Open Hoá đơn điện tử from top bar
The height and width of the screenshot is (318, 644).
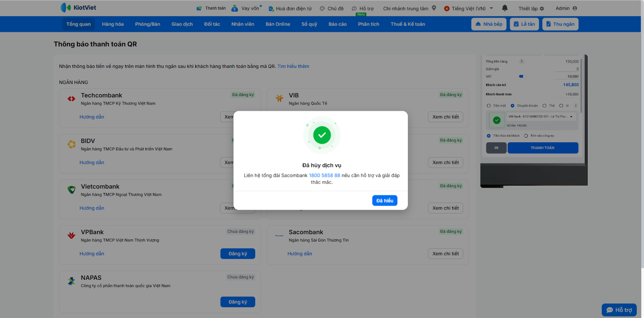click(290, 8)
